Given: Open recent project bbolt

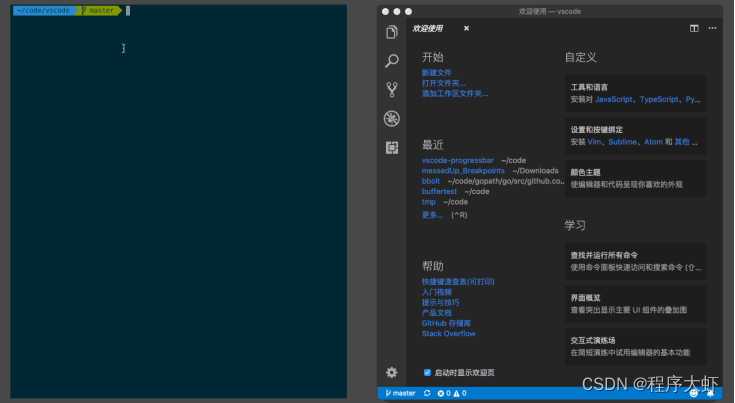Looking at the screenshot, I should coord(431,181).
